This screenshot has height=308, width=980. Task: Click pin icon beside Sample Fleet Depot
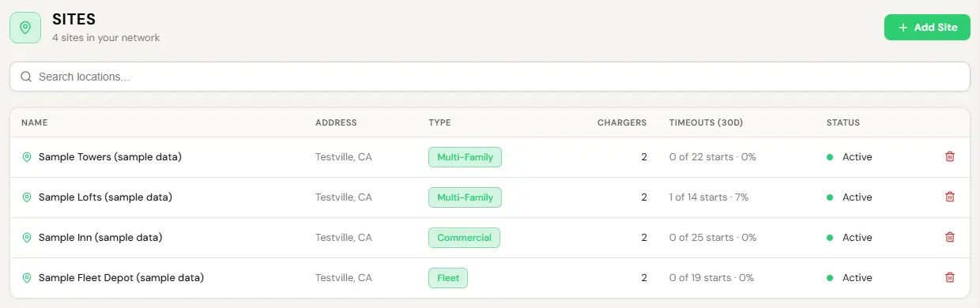tap(27, 278)
